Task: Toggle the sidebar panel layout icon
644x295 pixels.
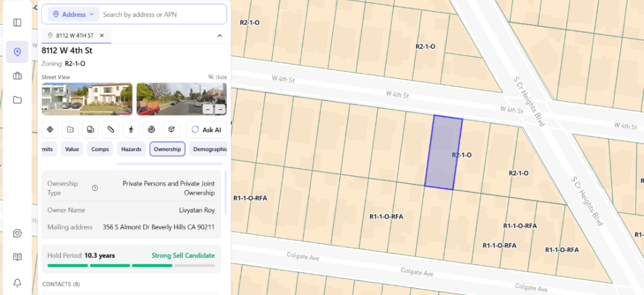Action: click(x=17, y=22)
